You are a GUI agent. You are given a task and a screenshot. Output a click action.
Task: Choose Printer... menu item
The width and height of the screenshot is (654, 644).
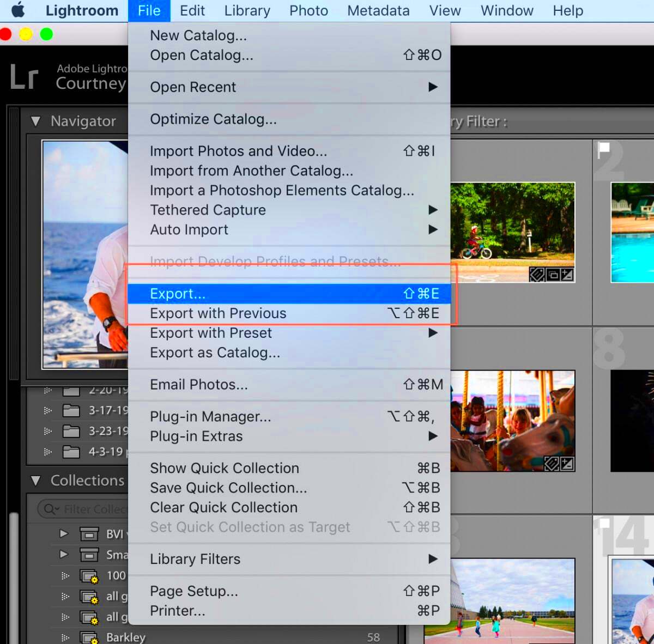coord(289,611)
